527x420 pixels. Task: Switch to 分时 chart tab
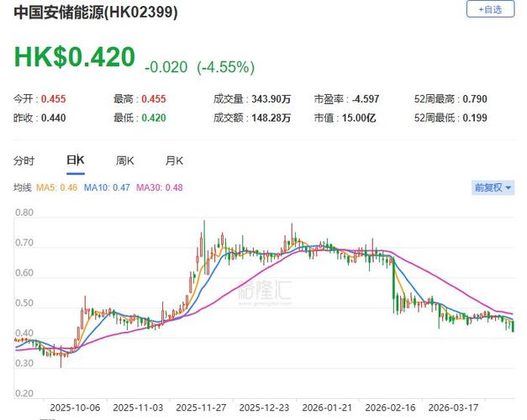(x=24, y=161)
